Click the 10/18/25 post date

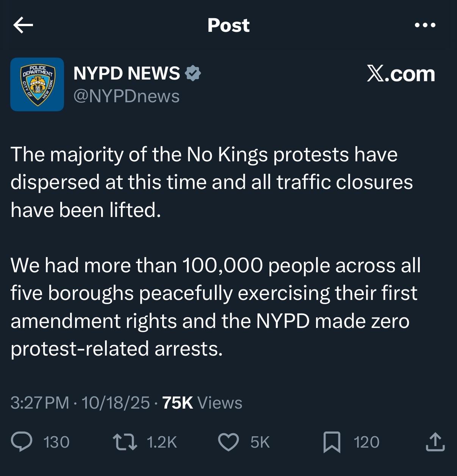116,403
